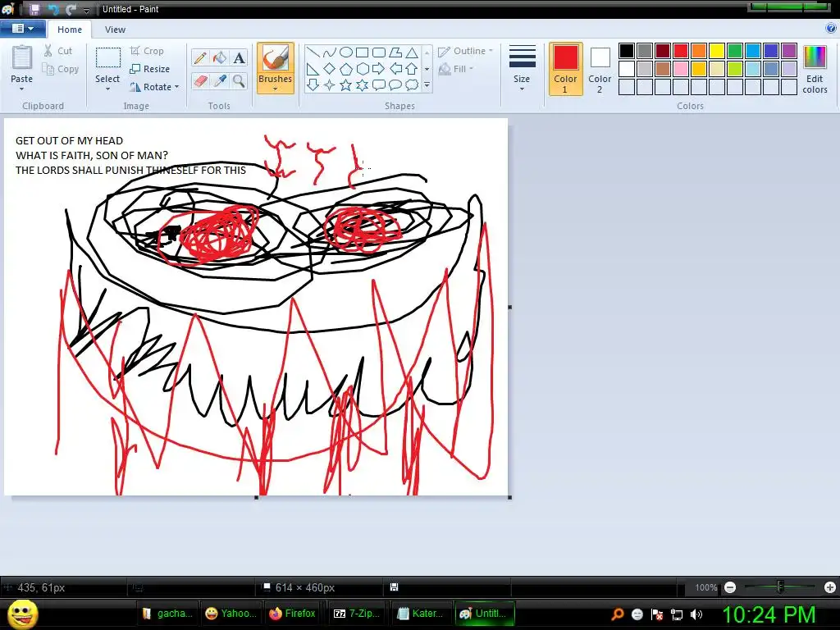840x630 pixels.
Task: Click the Copy button
Action: coord(61,69)
